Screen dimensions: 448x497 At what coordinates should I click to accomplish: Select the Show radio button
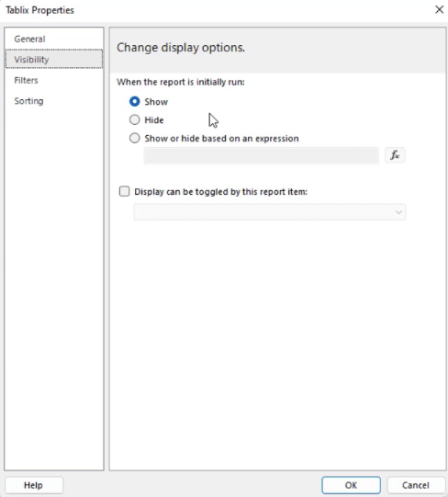[x=135, y=102]
